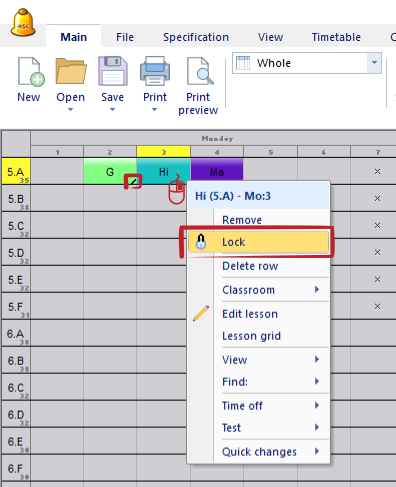
Task: Click the Open folder icon
Action: point(71,71)
